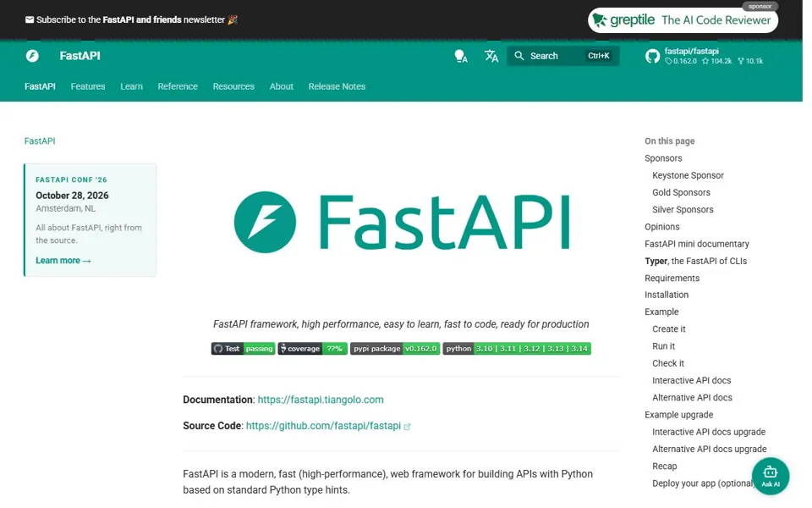
Task: Click the python versions badge
Action: click(x=517, y=348)
